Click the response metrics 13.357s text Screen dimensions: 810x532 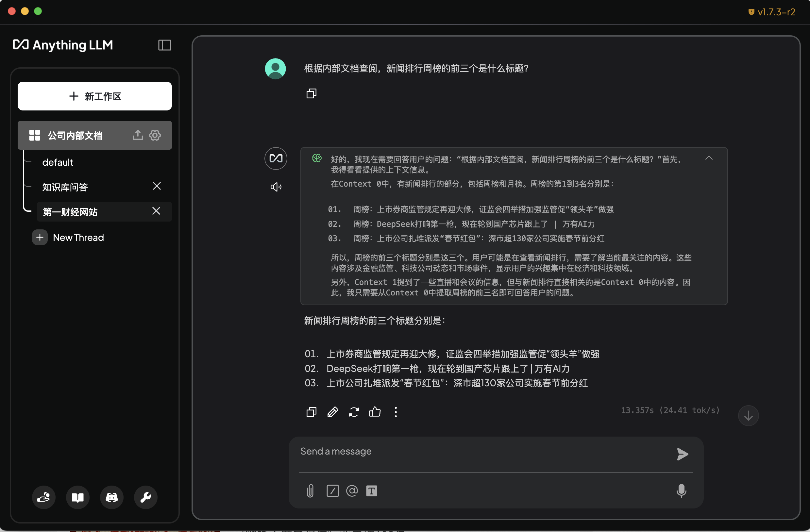(670, 410)
